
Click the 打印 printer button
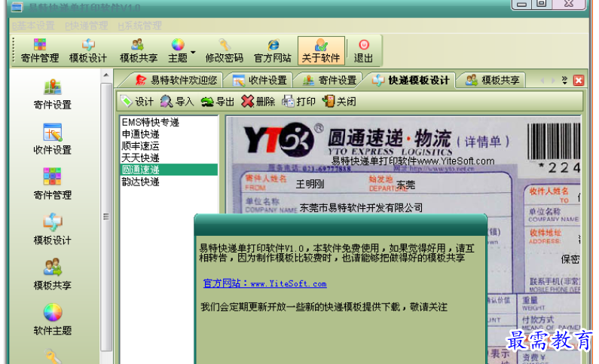(x=298, y=102)
